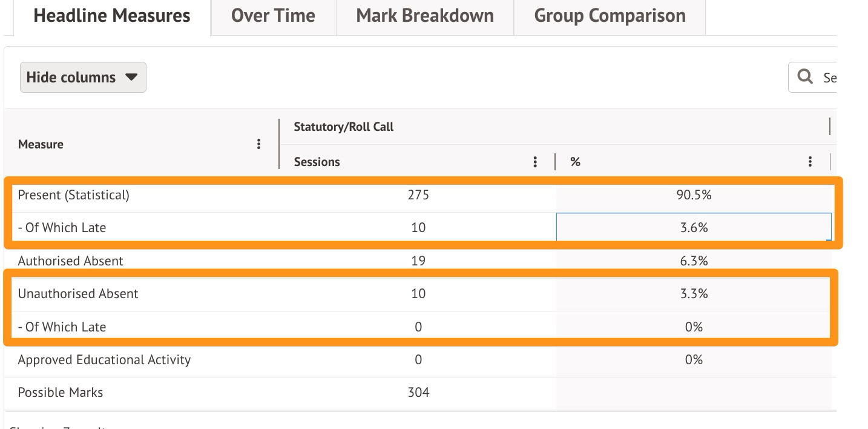Click into the search input field
Screen dimensions: 868x429
pyautogui.click(x=829, y=78)
